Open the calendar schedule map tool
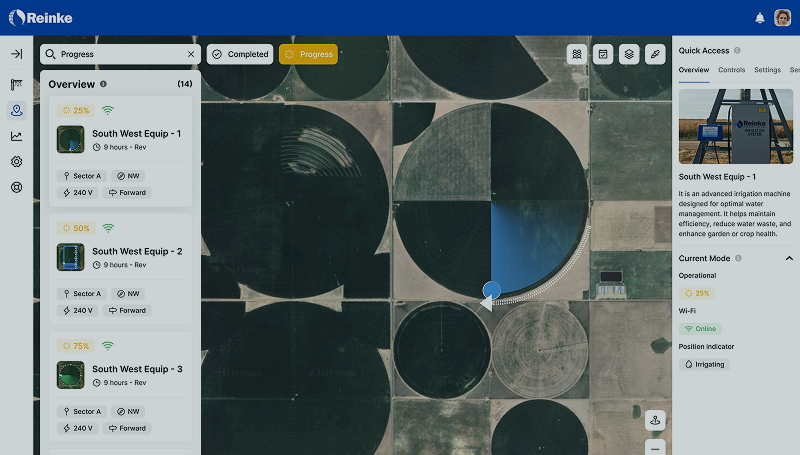 (x=603, y=54)
